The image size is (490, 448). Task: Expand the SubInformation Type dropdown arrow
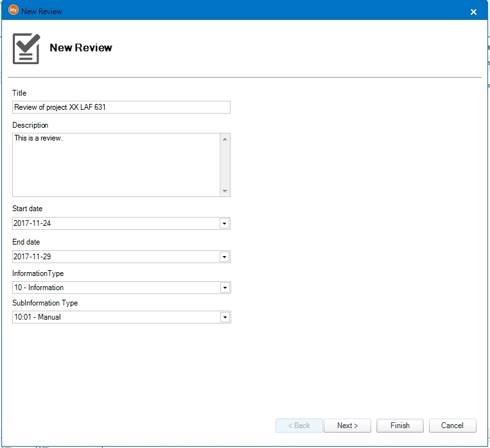(x=224, y=317)
